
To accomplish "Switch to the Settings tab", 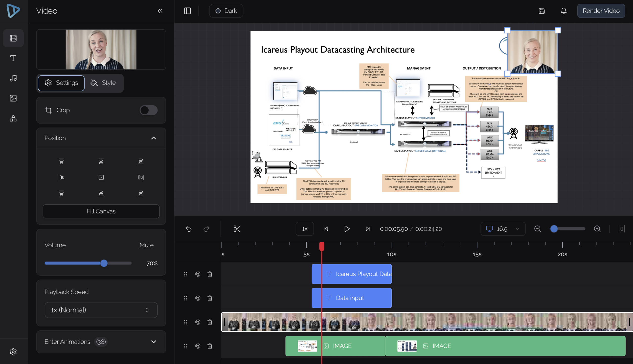I will tap(61, 83).
